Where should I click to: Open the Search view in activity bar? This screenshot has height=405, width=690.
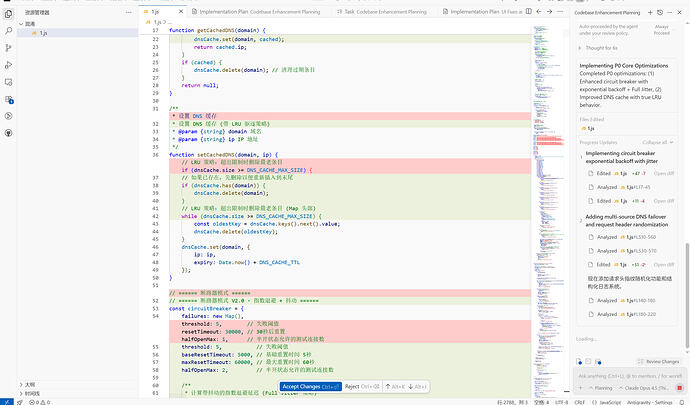coord(8,31)
